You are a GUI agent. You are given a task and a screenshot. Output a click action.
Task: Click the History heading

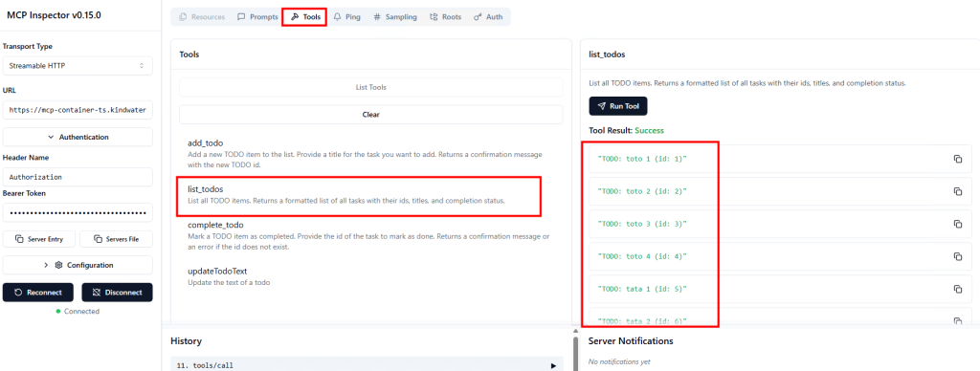[186, 341]
